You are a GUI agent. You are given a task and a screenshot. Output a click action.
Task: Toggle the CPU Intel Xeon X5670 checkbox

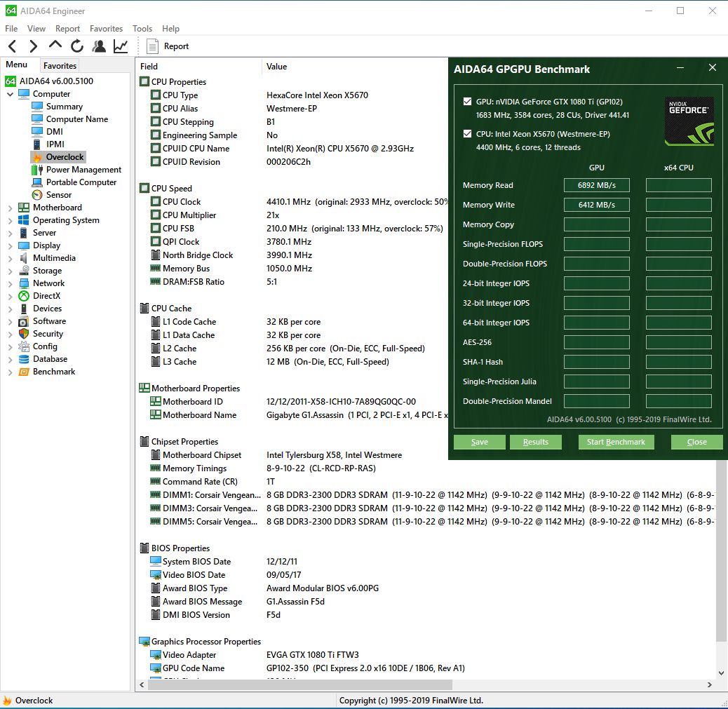pos(468,134)
